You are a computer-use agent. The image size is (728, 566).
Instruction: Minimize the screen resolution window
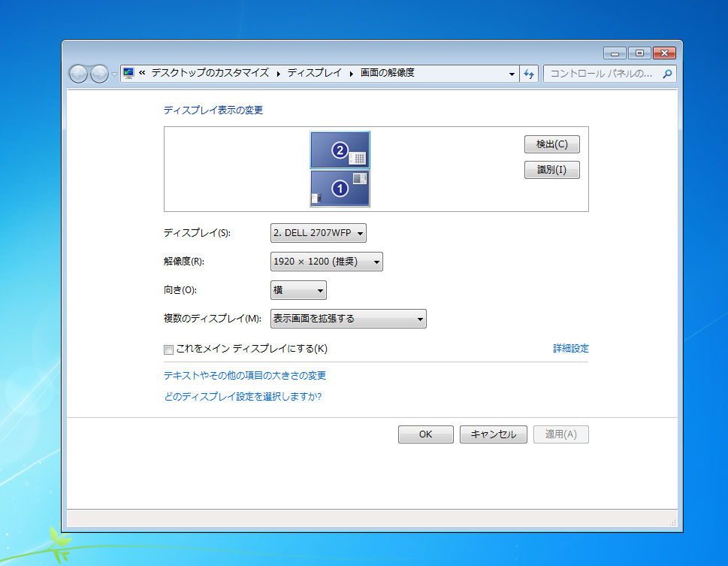point(615,53)
